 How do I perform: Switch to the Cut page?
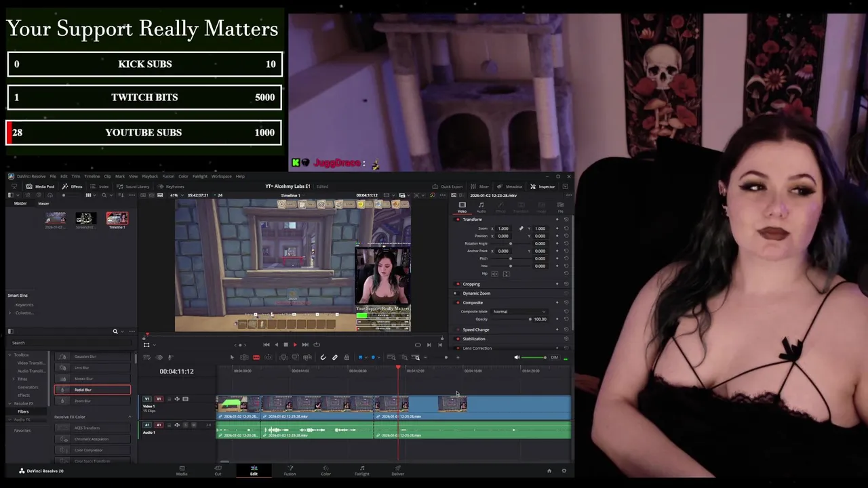click(218, 470)
